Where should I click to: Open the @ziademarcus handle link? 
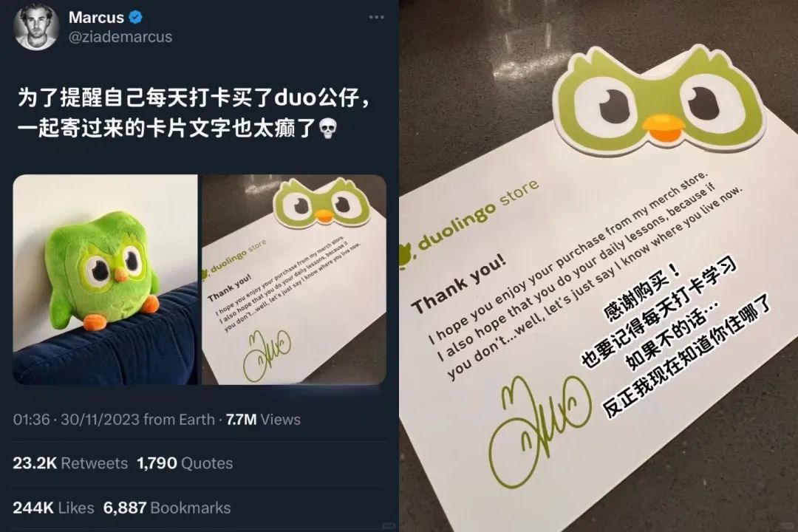120,37
